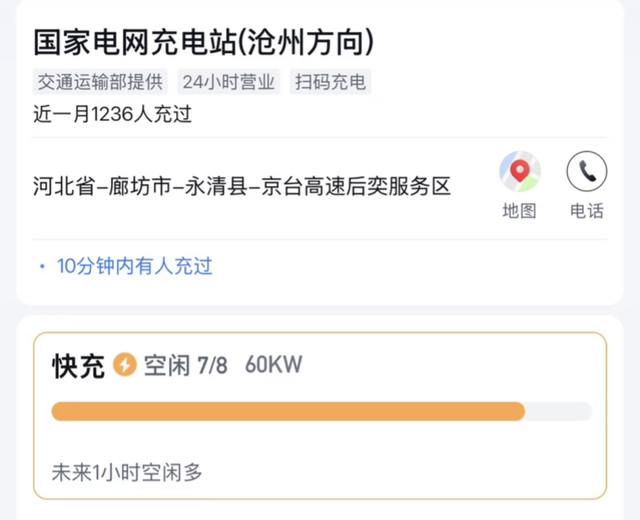Select the 快充 heading text
640x520 pixels.
(x=78, y=366)
